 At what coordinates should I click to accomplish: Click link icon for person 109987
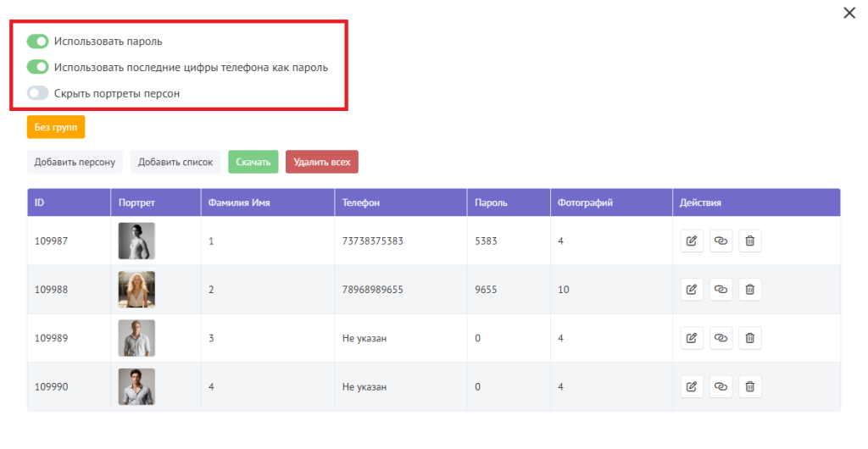pos(721,241)
